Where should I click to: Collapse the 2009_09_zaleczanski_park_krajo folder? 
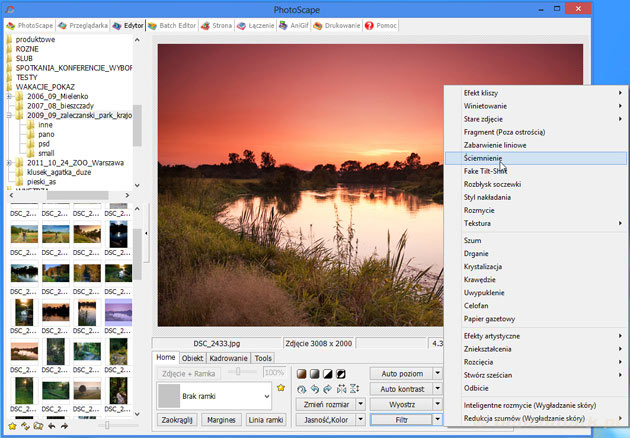8,115
